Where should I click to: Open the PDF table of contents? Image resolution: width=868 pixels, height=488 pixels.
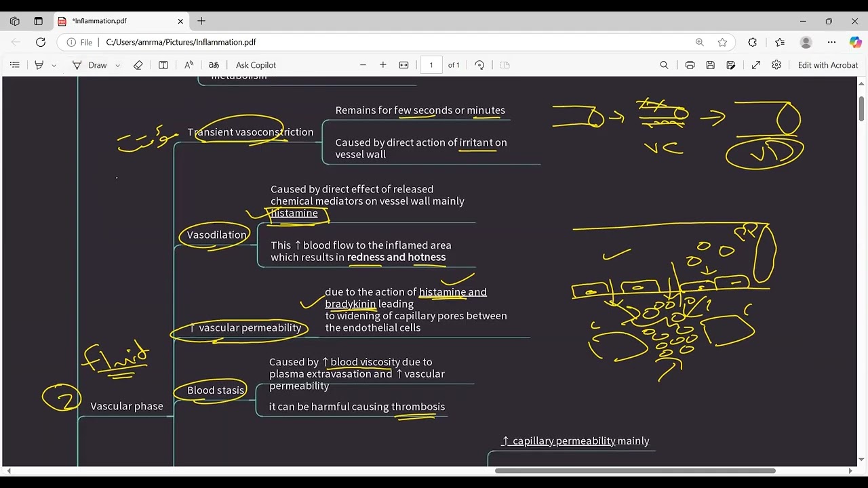tap(14, 65)
